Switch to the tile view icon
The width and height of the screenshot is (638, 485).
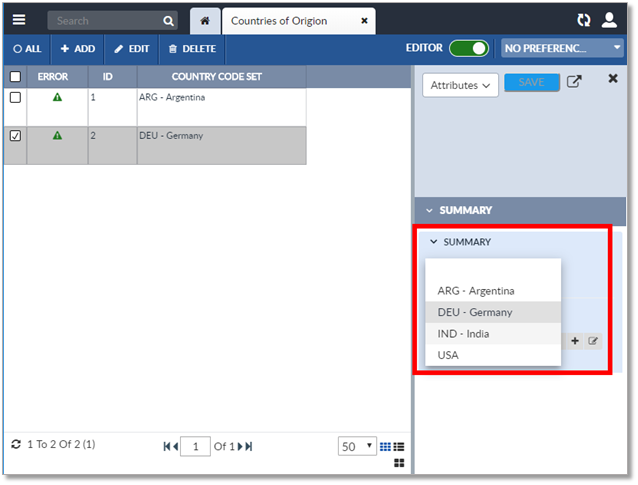pyautogui.click(x=399, y=463)
